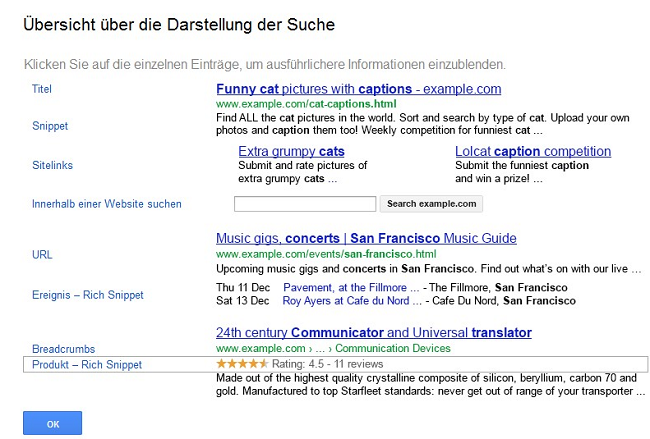Open 'Produkt – Rich Snippet' entry

tap(87, 364)
